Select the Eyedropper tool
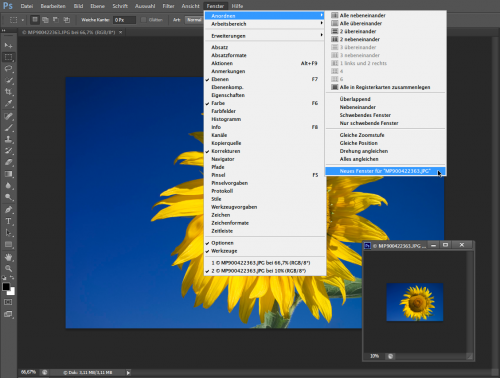Viewport: 500px width, 378px height. pyautogui.click(x=8, y=104)
